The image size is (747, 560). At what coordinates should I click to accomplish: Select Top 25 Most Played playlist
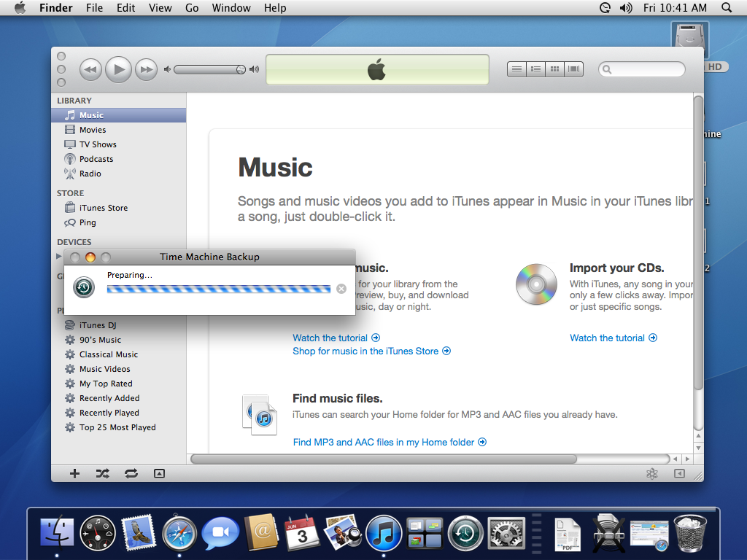[x=119, y=427]
